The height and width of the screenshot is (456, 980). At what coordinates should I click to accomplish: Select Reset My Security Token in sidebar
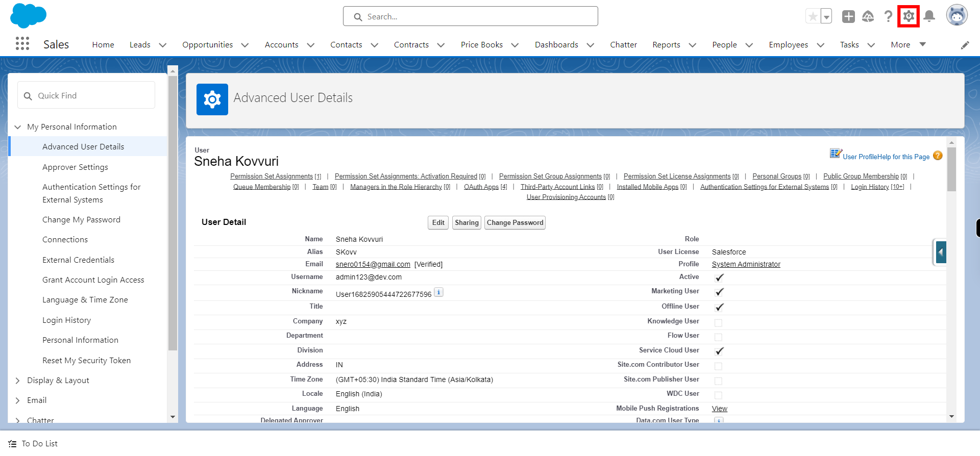pos(86,361)
